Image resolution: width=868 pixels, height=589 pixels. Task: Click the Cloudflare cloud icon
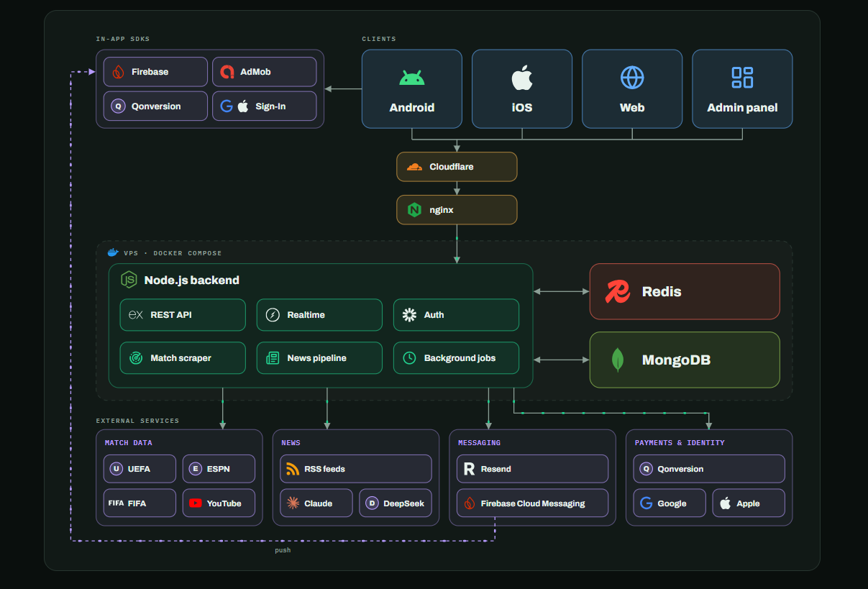point(414,167)
